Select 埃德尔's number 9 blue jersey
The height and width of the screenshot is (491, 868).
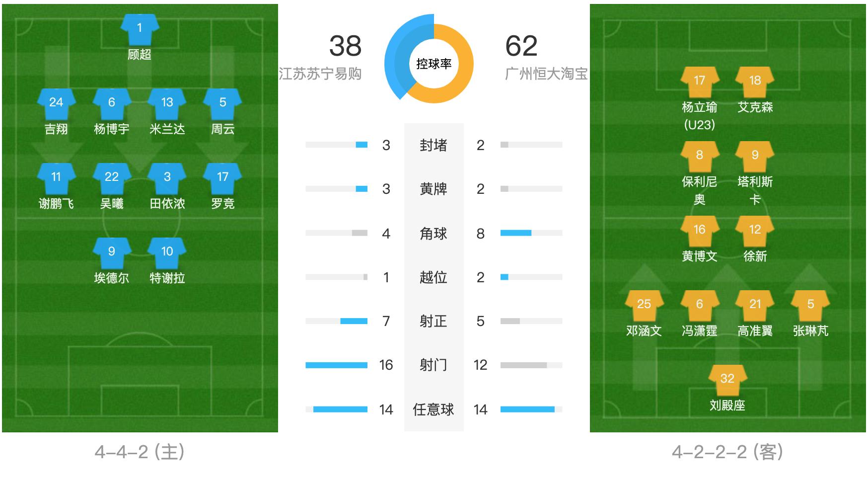(x=112, y=252)
